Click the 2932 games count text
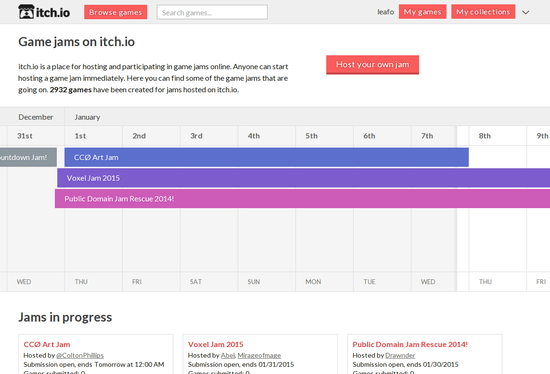Screen dimensions: 550x374 tap(71, 90)
